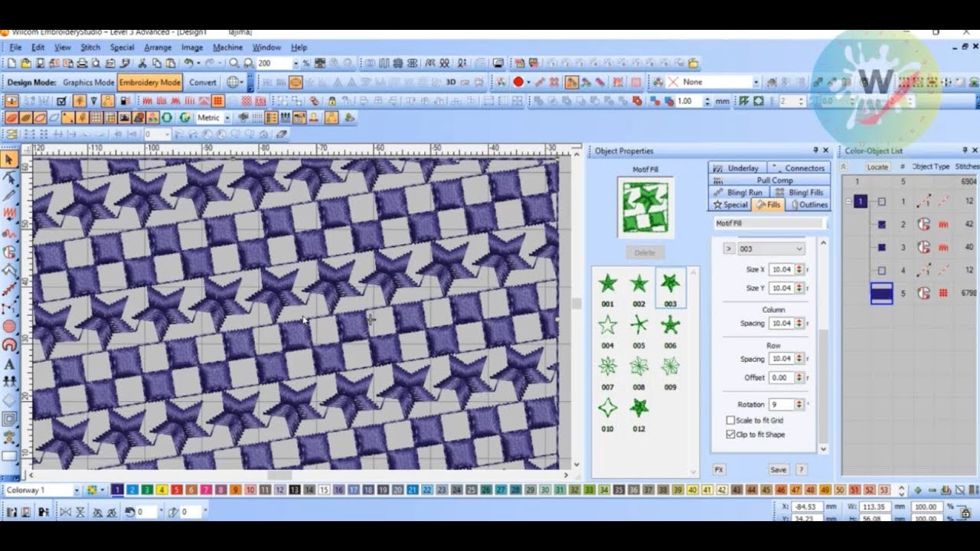Toggle Embroidery Mode button

coord(150,83)
